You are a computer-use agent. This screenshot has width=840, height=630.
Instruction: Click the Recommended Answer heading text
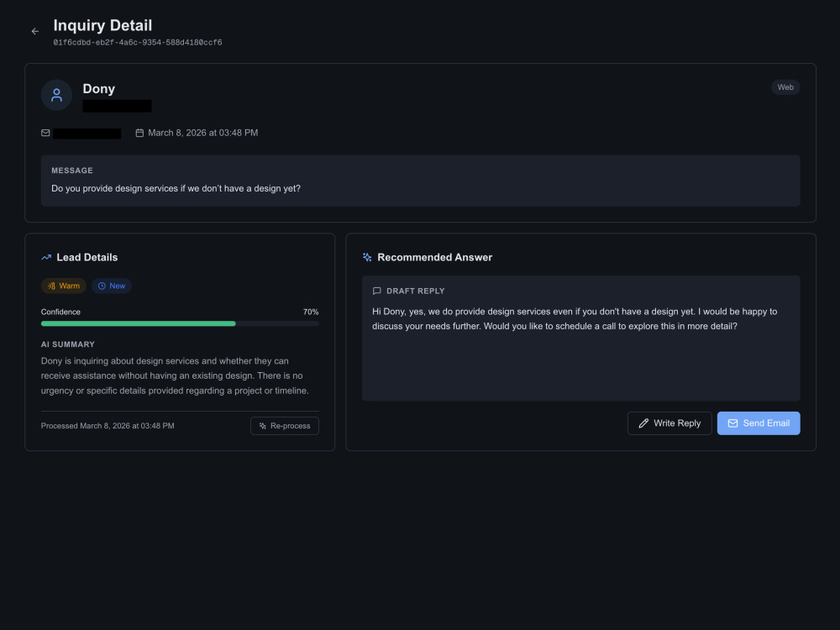(x=434, y=258)
